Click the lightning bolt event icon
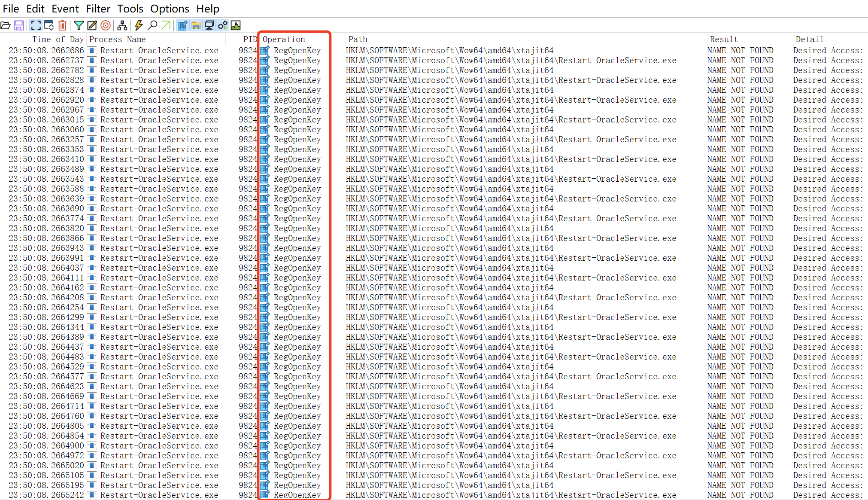 coord(139,26)
